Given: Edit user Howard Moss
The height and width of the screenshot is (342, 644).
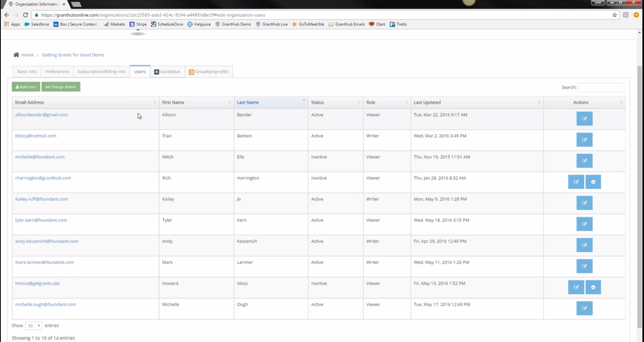Looking at the screenshot, I should [x=576, y=287].
